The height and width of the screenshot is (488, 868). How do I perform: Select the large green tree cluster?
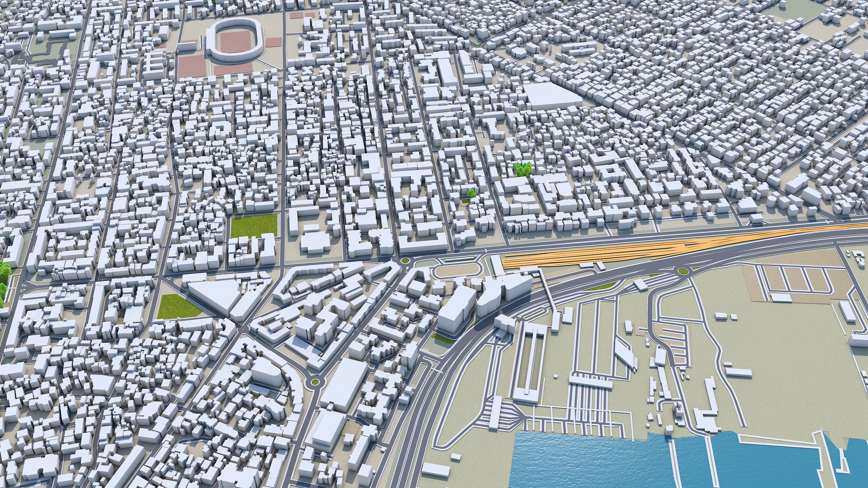[522, 169]
